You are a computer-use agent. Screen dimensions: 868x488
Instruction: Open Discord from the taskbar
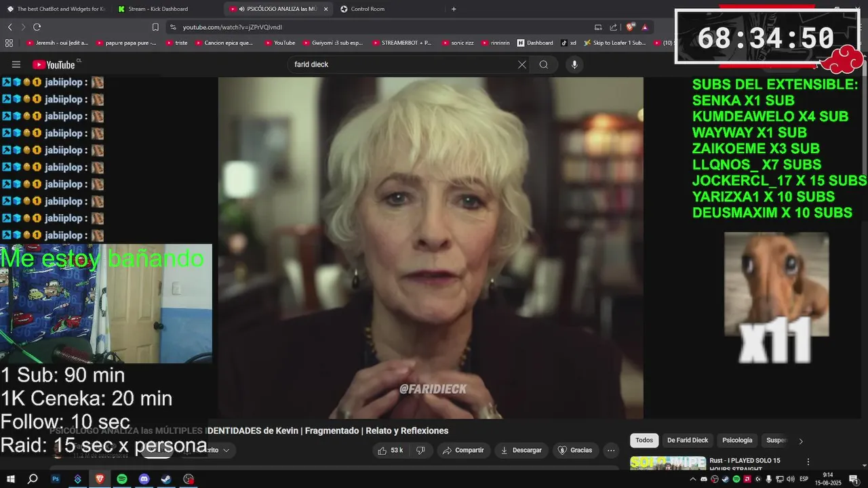pos(144,479)
